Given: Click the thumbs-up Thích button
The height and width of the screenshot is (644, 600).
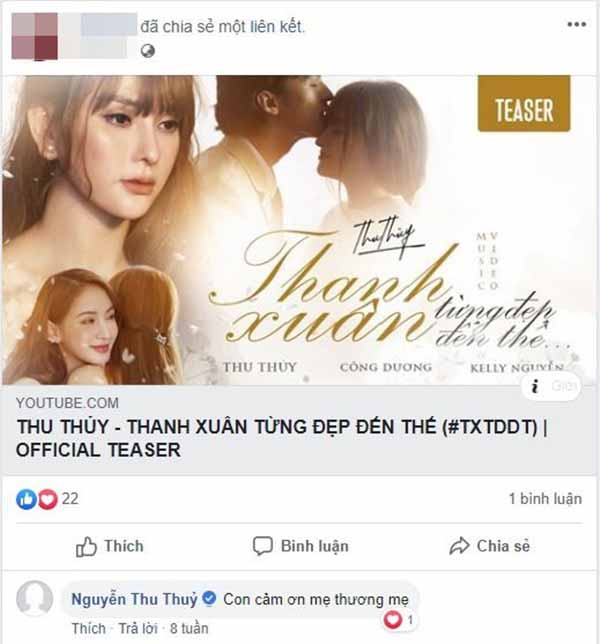Looking at the screenshot, I should (110, 546).
